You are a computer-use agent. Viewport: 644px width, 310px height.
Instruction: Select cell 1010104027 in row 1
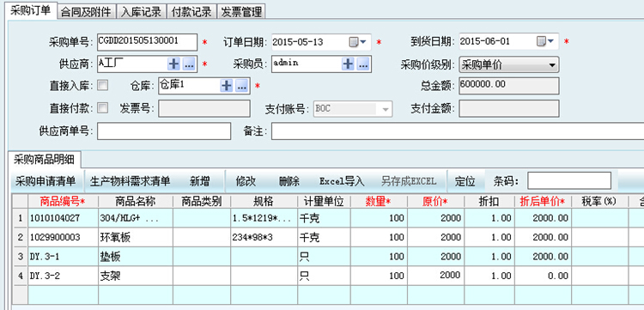pos(63,218)
